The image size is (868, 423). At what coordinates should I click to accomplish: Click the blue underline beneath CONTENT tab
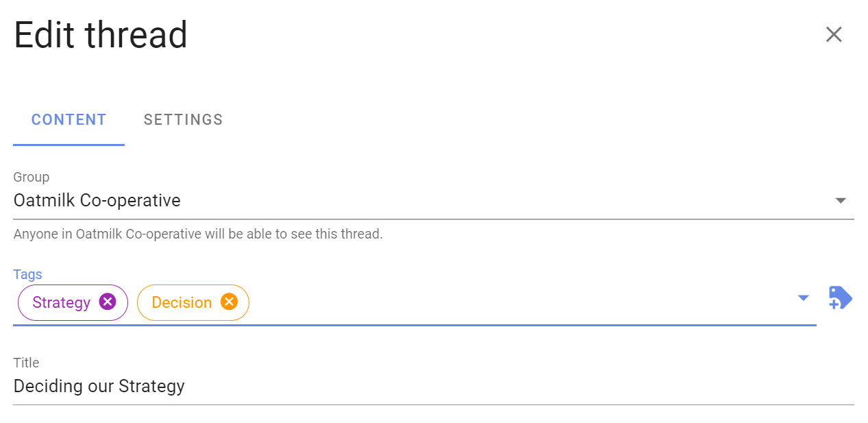tap(69, 145)
